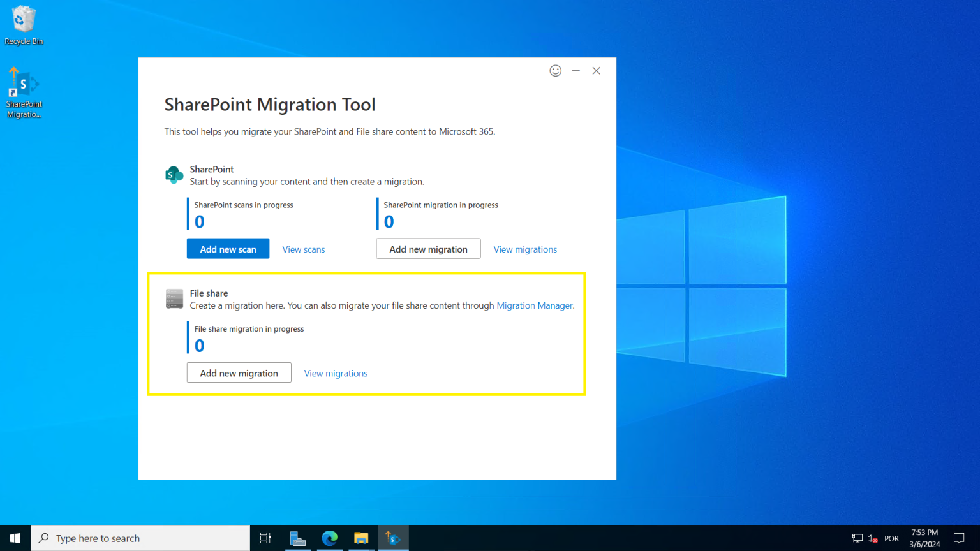Click the smiley feedback icon
This screenshot has width=980, height=551.
555,70
